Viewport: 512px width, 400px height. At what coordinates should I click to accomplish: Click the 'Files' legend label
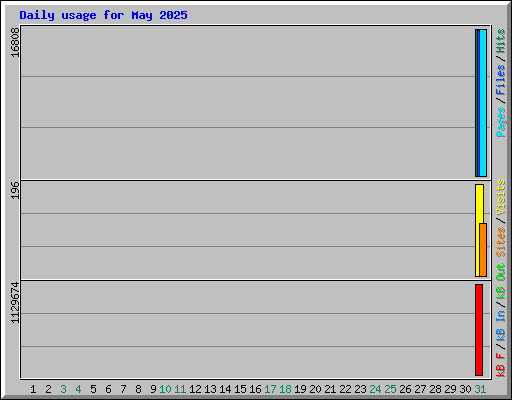pos(501,80)
